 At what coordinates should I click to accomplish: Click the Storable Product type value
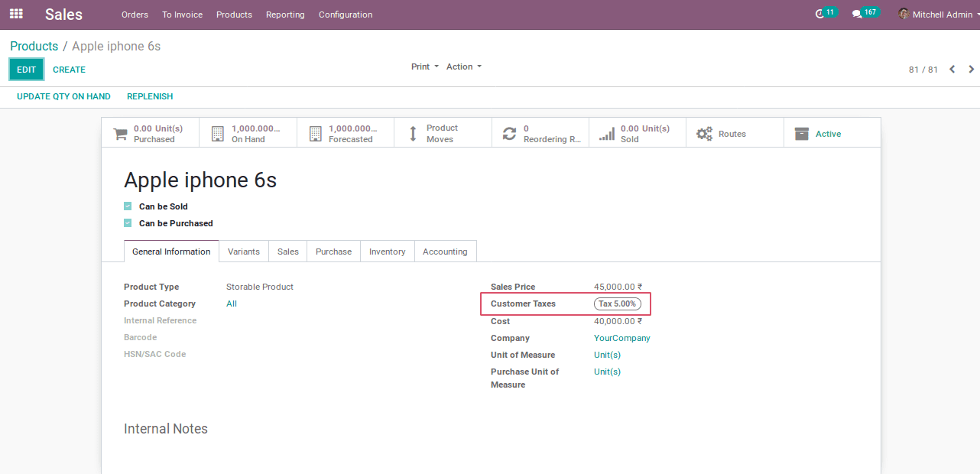tap(260, 287)
